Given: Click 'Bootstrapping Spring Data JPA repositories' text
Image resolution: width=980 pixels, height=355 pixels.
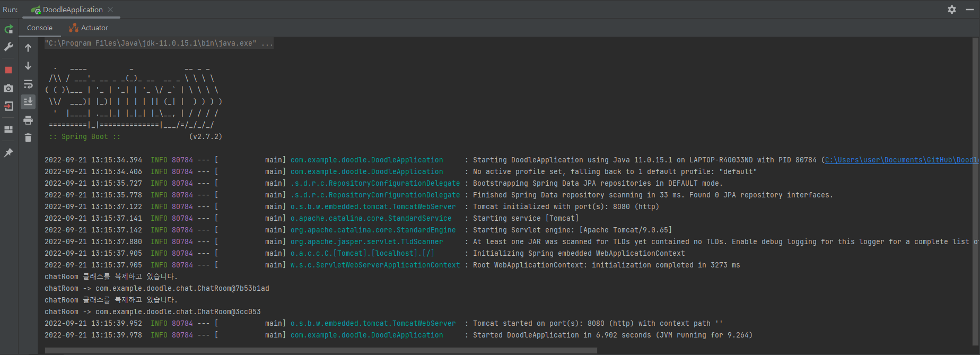Looking at the screenshot, I should pyautogui.click(x=562, y=183).
